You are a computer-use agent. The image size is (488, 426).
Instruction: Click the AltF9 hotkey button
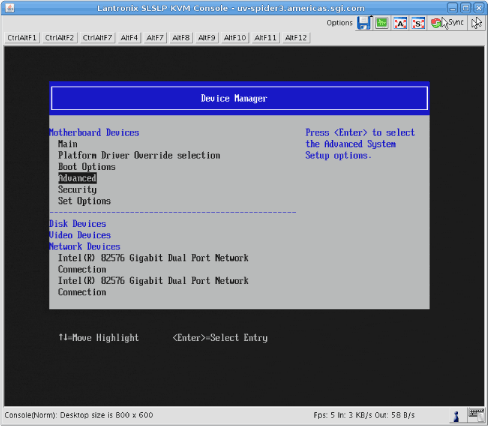(207, 38)
